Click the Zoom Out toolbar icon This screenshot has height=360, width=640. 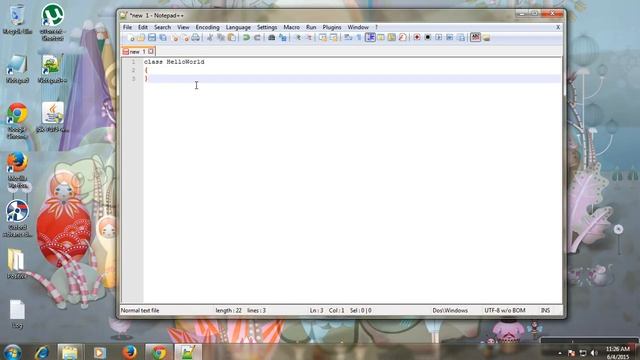[309, 38]
